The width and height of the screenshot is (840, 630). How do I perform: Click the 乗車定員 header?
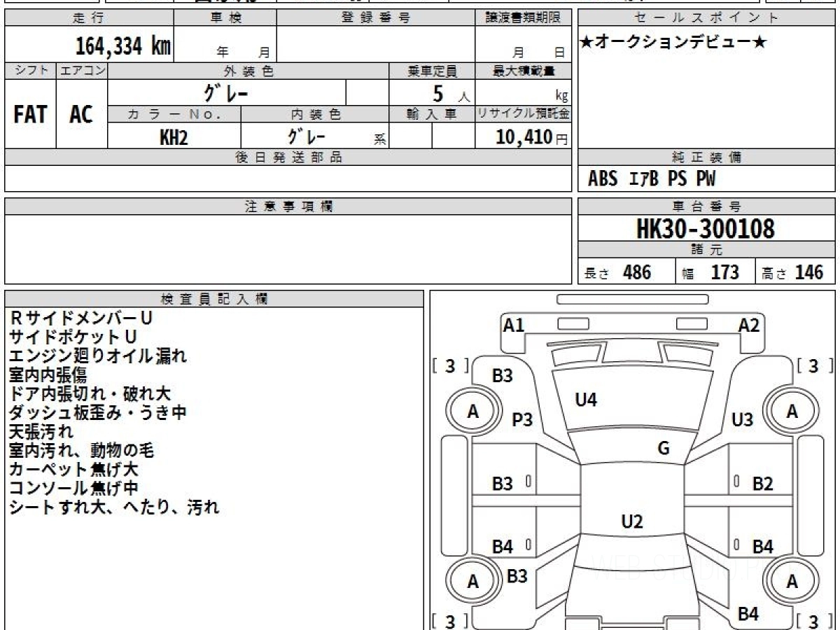[x=432, y=71]
